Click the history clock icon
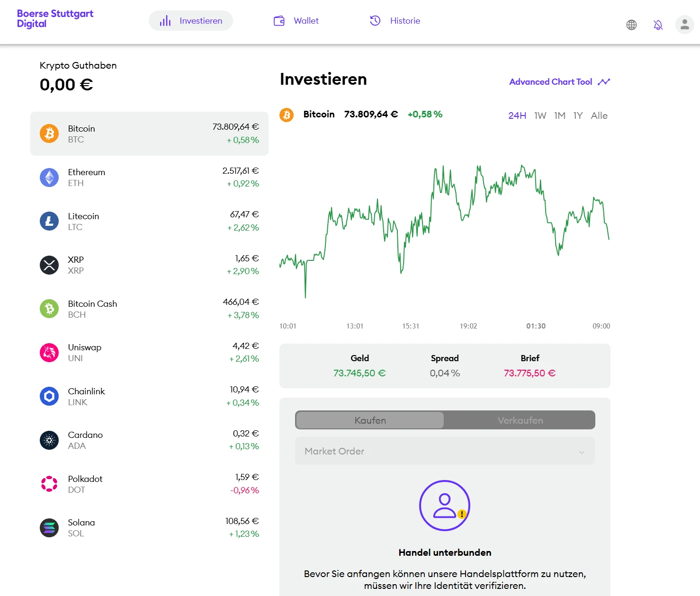This screenshot has height=596, width=700. (x=375, y=20)
